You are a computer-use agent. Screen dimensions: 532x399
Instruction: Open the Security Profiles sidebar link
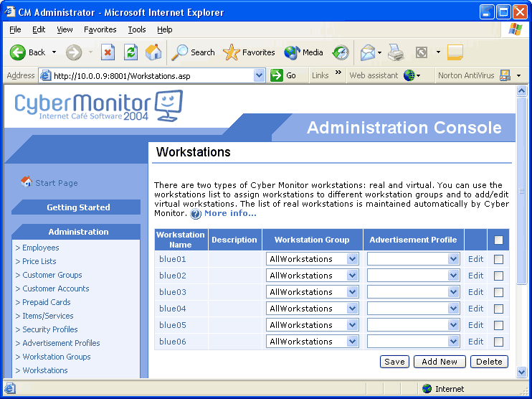click(x=50, y=329)
